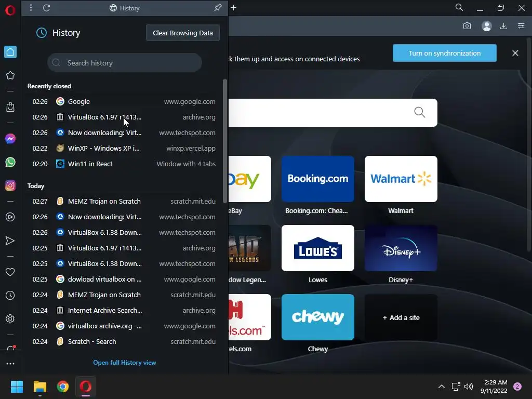
Task: Open Walmart speed dial tile
Action: (x=401, y=179)
